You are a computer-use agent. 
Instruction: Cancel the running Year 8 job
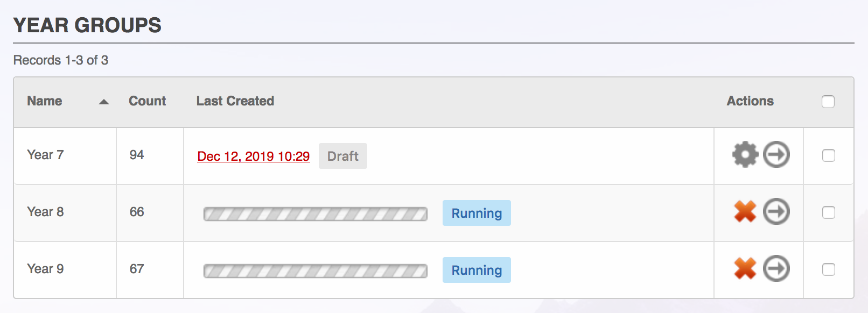[745, 211]
